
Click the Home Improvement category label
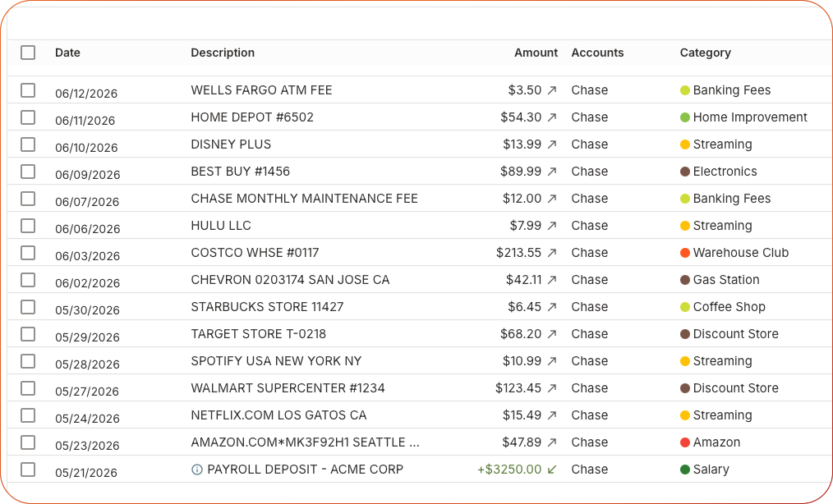pos(750,117)
